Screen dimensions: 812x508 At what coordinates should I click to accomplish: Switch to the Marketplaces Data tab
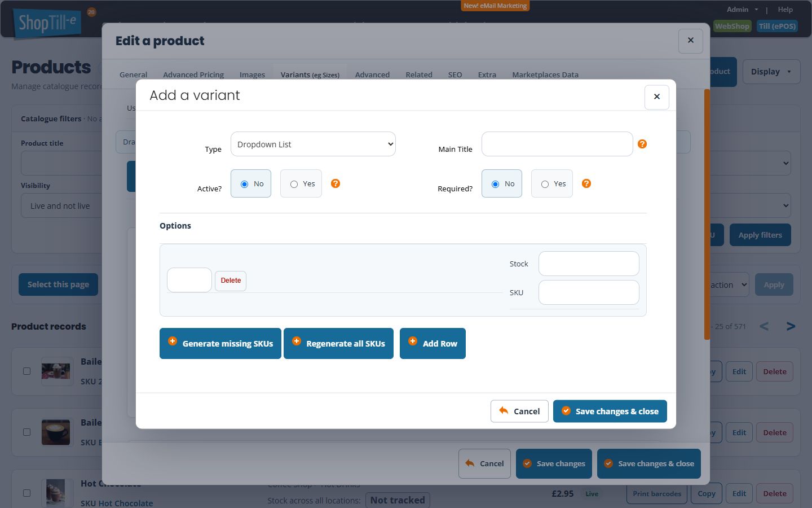[545, 75]
